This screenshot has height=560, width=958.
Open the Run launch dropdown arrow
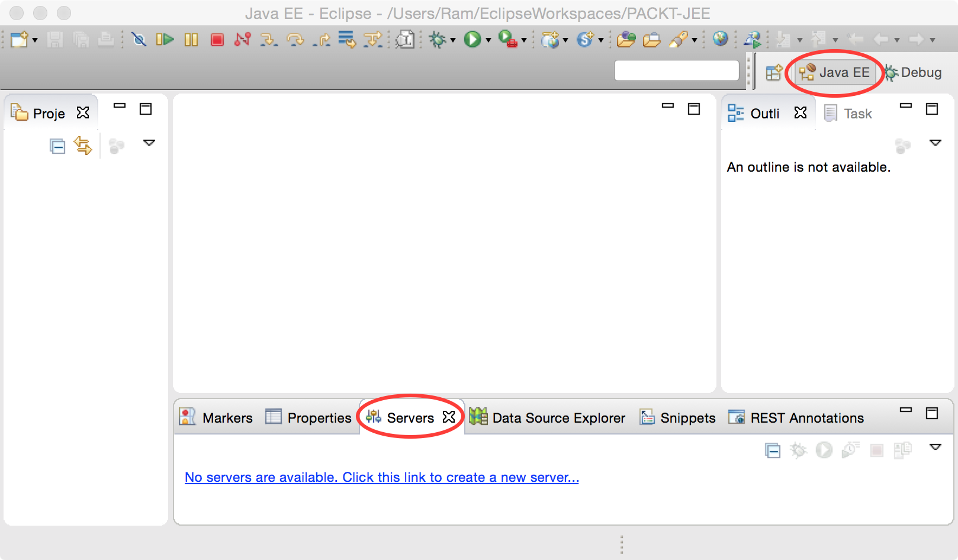tap(488, 40)
